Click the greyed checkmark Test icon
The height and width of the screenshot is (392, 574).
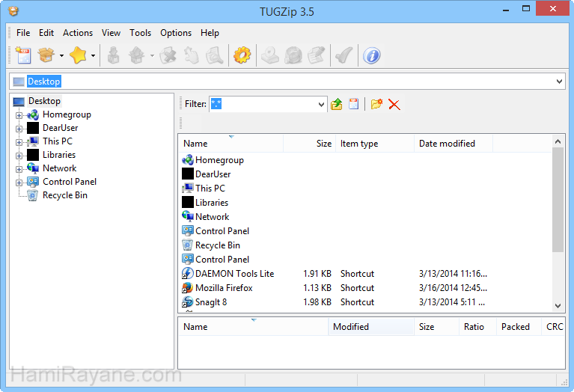[x=344, y=55]
